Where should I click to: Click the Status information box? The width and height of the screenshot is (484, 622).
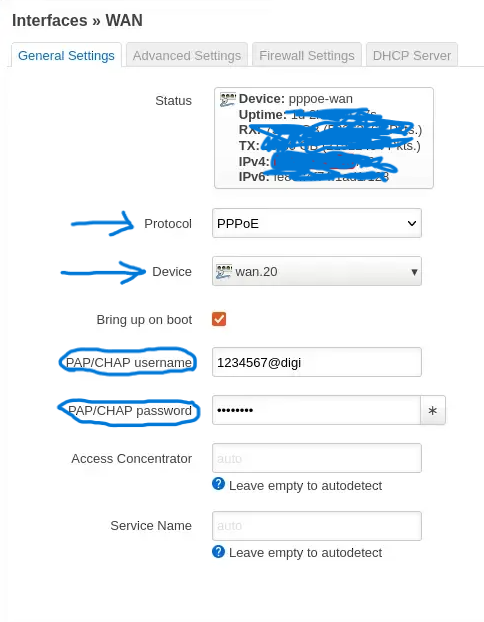324,138
